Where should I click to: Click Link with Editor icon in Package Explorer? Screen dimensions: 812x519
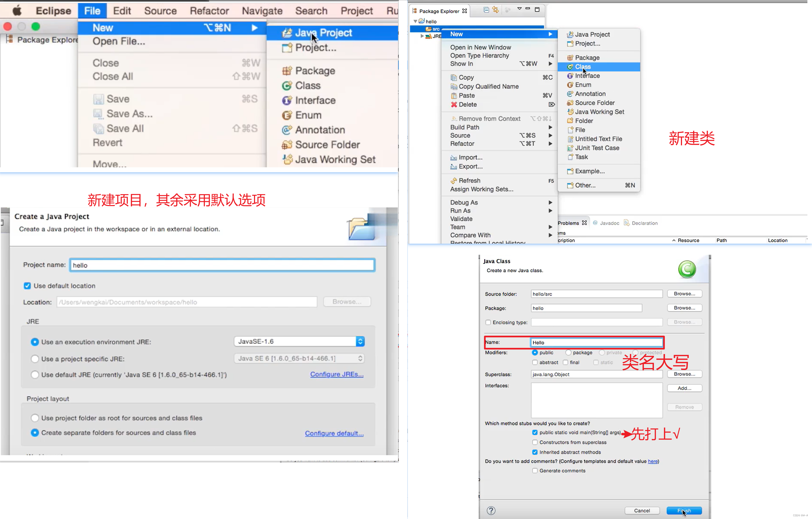(x=495, y=10)
